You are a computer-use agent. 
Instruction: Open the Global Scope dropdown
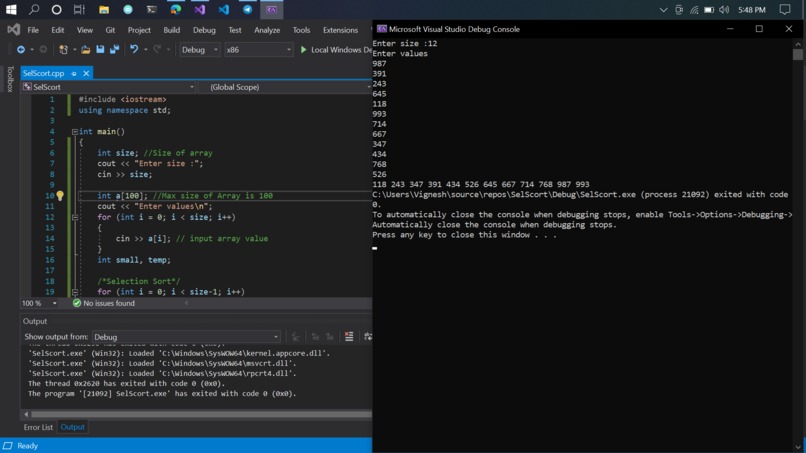click(x=285, y=87)
